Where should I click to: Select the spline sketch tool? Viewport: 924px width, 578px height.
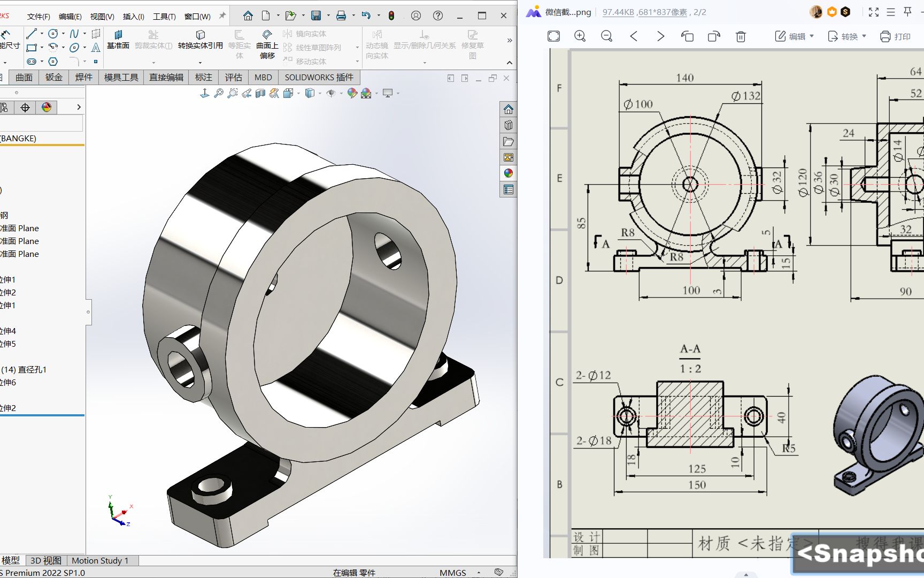tap(74, 34)
